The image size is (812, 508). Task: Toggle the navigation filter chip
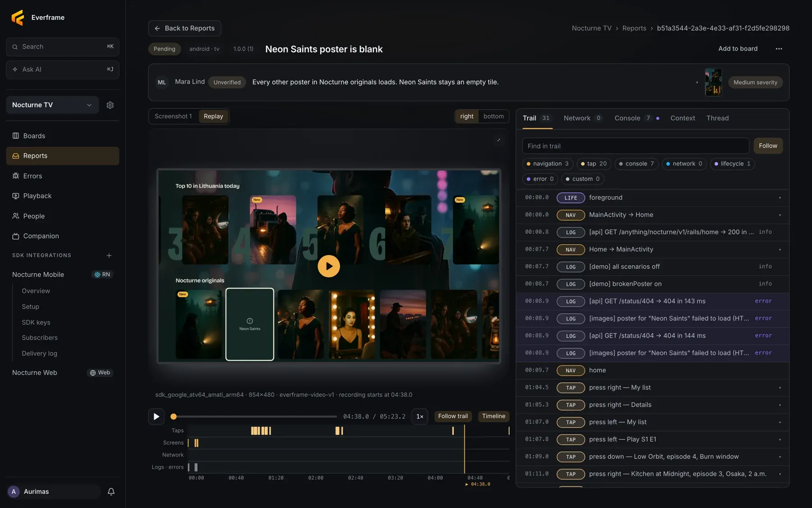click(548, 164)
